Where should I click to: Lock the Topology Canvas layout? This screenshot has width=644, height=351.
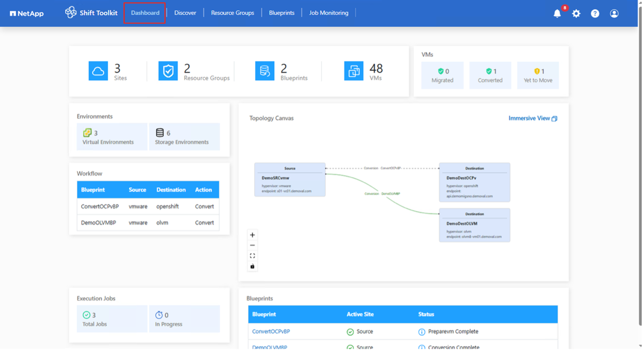pos(252,266)
